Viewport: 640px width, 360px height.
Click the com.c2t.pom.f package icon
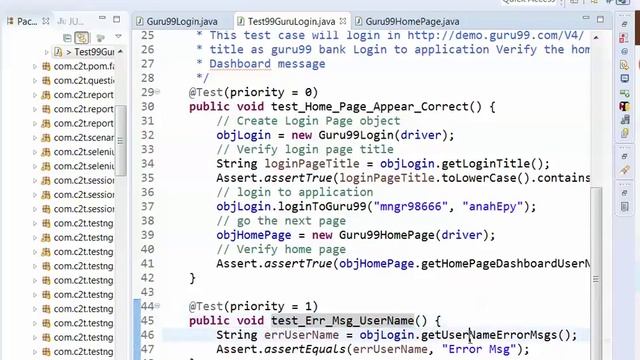coord(46,66)
